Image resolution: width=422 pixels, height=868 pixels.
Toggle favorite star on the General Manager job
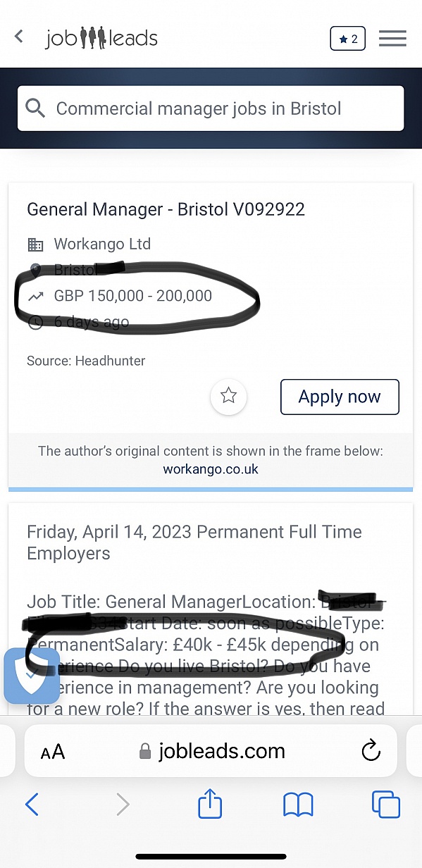click(228, 397)
